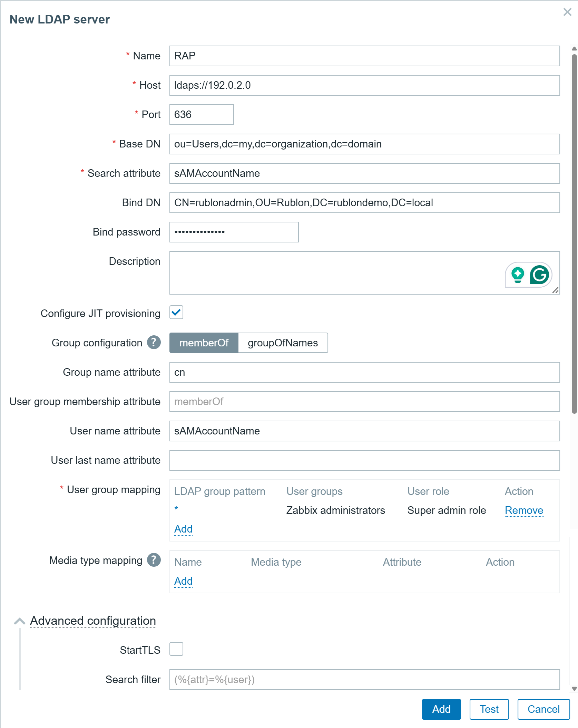The height and width of the screenshot is (728, 578).
Task: Enable the StartTLS checkbox
Action: tap(176, 649)
